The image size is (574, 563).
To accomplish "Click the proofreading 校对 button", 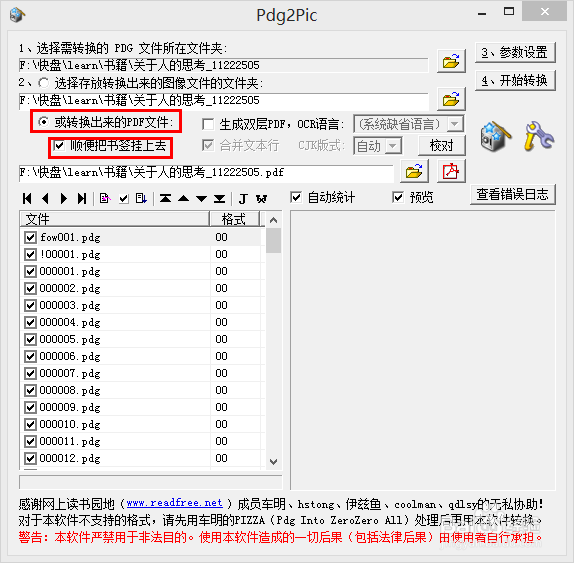I will click(441, 146).
